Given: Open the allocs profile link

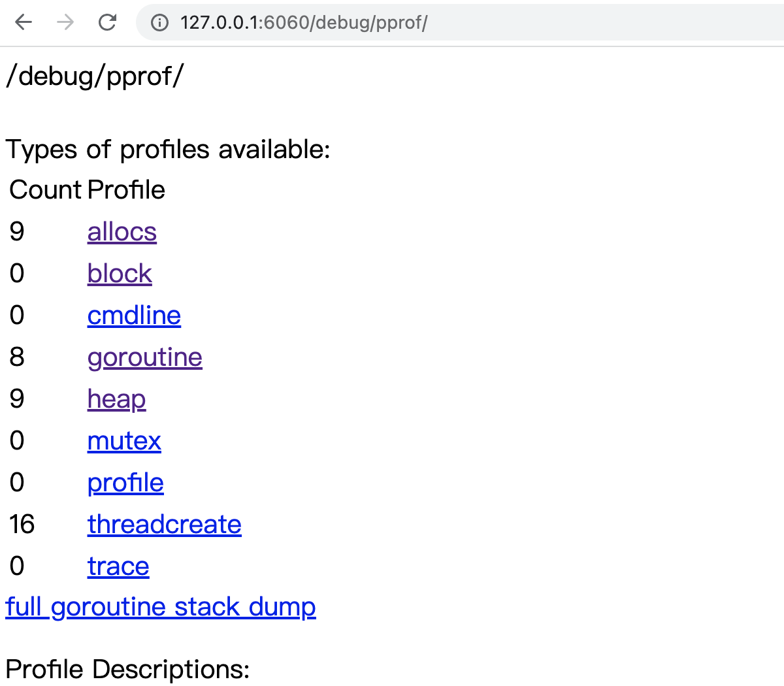Looking at the screenshot, I should 122,232.
